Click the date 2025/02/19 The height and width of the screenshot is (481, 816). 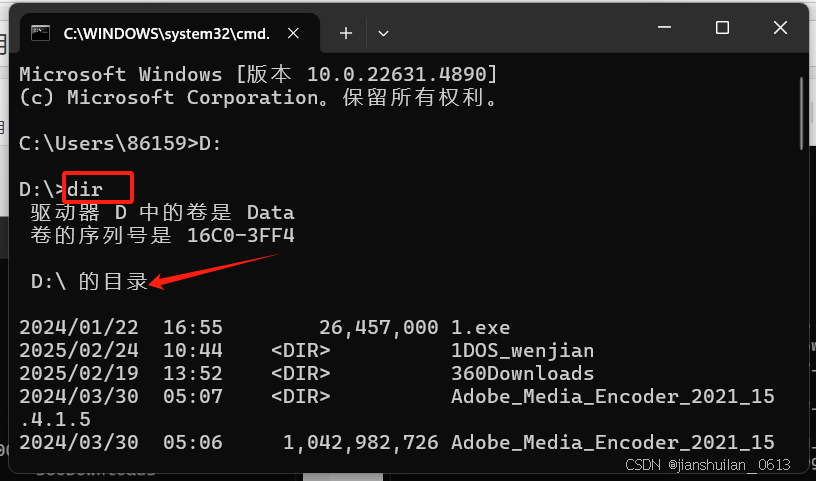pos(79,373)
